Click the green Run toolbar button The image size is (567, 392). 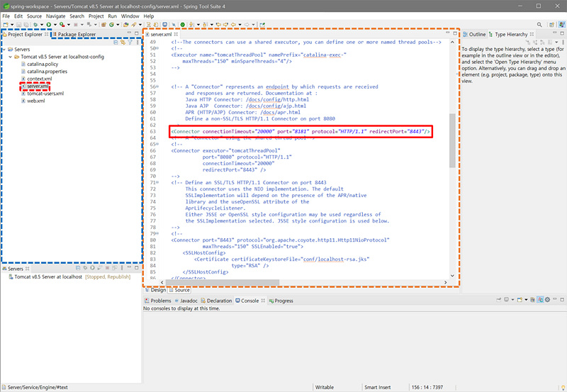[x=48, y=25]
